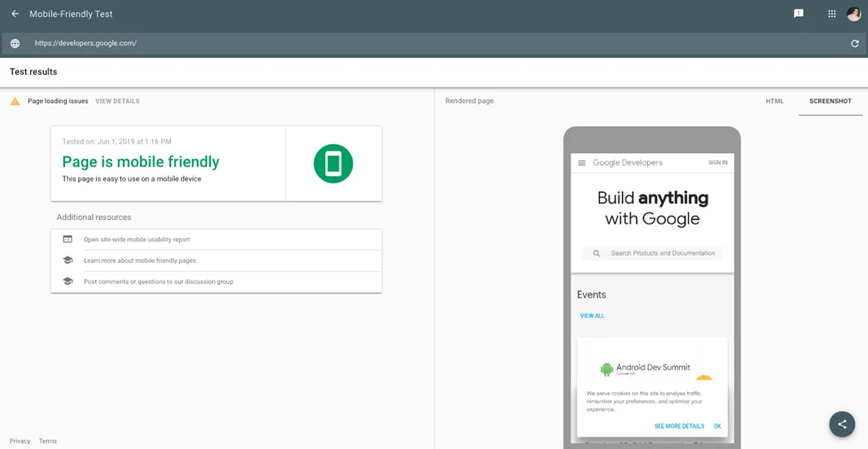The height and width of the screenshot is (449, 868).
Task: Click VIEW ALL under Events
Action: click(593, 316)
